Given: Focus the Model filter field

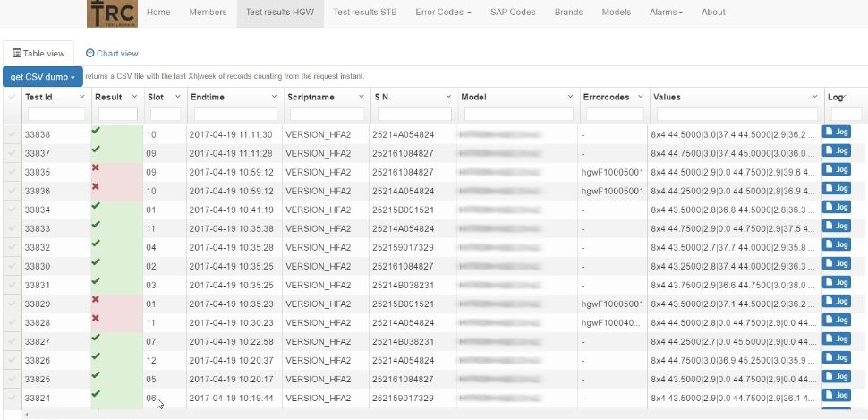Looking at the screenshot, I should (x=519, y=114).
